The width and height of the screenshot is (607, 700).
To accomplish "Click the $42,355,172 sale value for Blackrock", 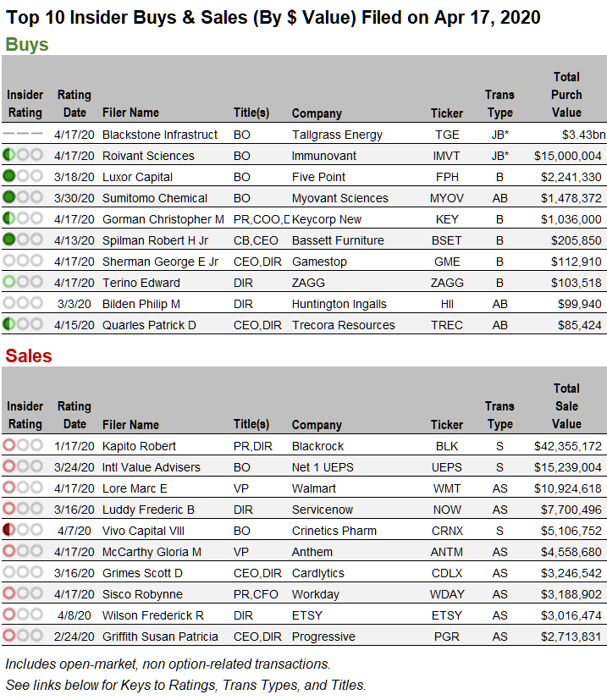I will 567,446.
